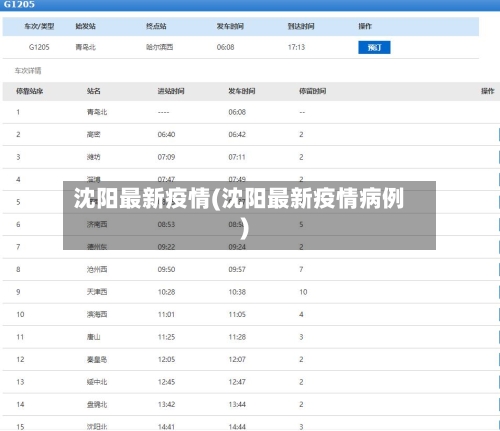The width and height of the screenshot is (500, 431).
Task: Select destination 哈尔滨西 in the summary row
Action: (159, 47)
